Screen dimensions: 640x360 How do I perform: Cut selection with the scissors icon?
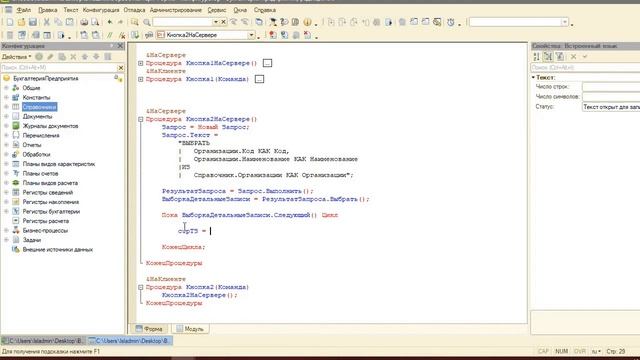coord(47,22)
